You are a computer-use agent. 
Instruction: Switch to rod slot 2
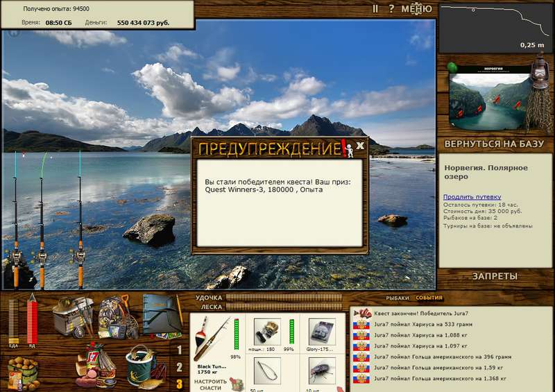[180, 367]
